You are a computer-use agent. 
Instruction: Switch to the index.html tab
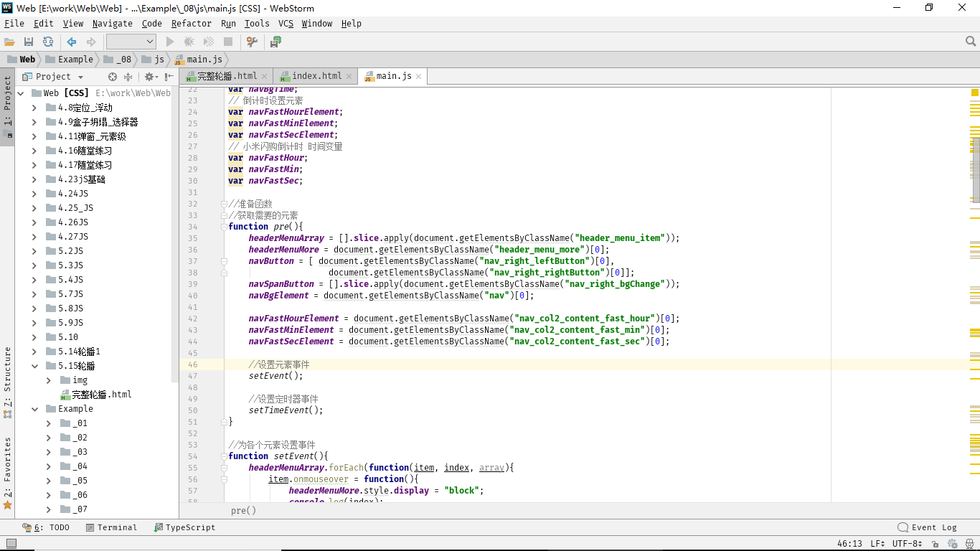(x=316, y=76)
